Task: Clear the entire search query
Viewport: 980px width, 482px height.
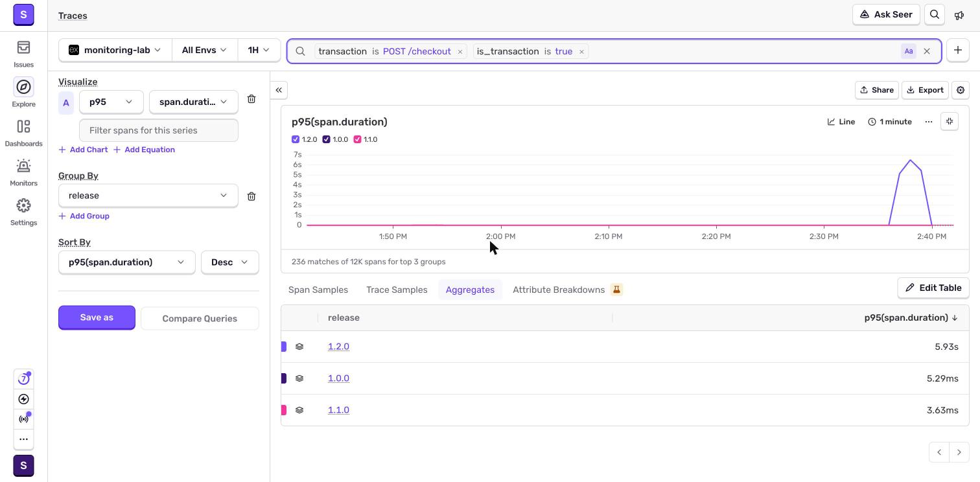Action: [x=927, y=51]
